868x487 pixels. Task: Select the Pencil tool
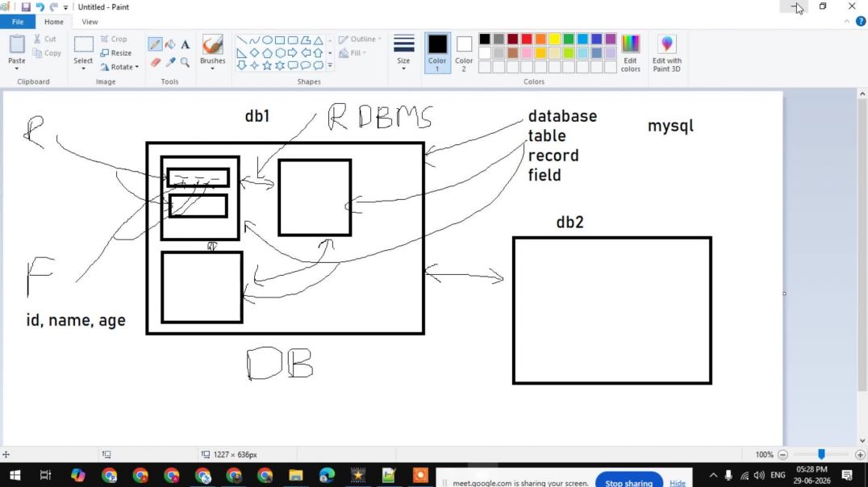pyautogui.click(x=155, y=44)
